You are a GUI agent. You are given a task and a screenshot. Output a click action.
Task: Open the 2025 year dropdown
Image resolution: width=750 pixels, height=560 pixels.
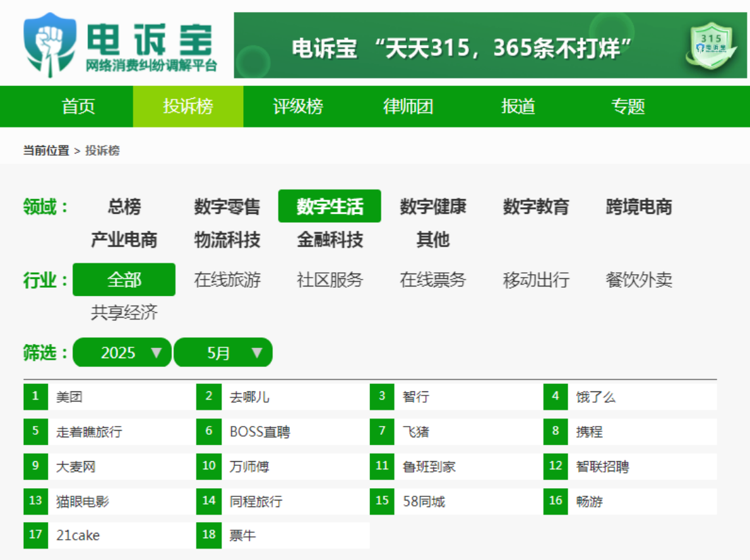[x=122, y=352]
